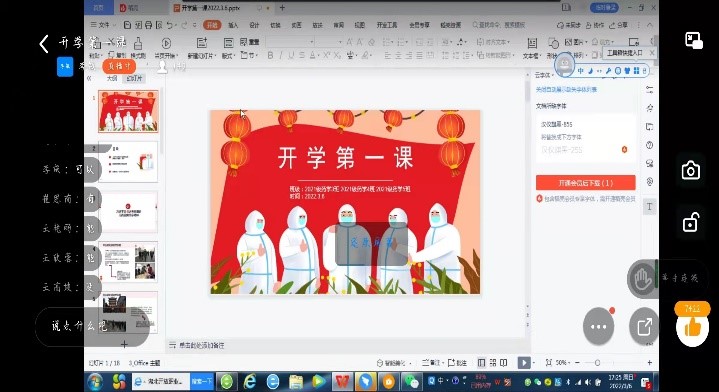Toggle the screen rotation lock icon
This screenshot has width=719, height=392.
691,222
